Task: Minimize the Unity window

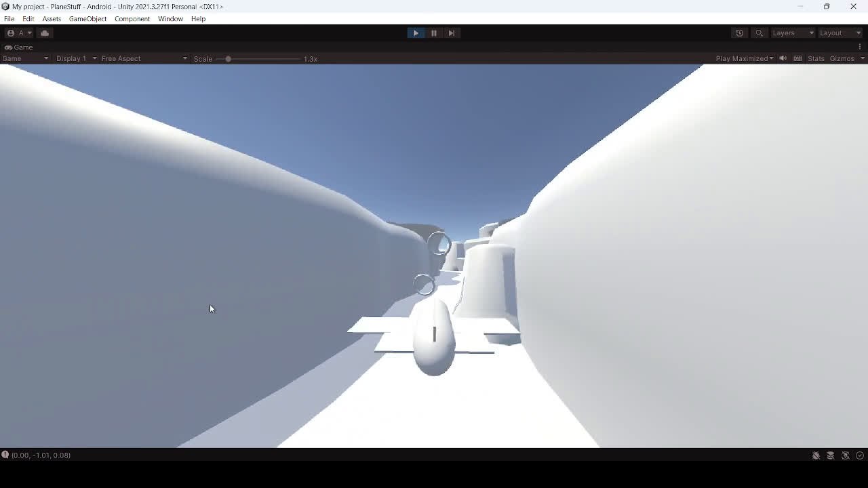Action: pos(800,6)
